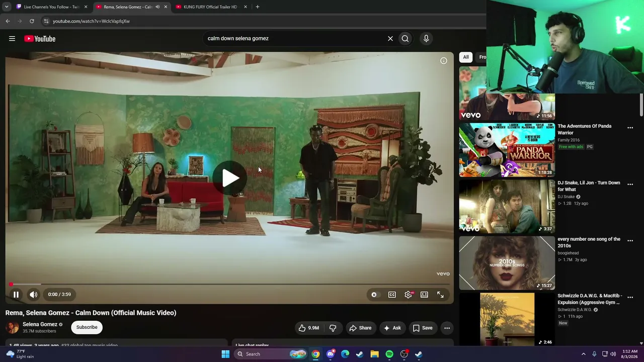Viewport: 644px width, 362px height.
Task: Open File Explorer from the taskbar
Action: tap(374, 354)
